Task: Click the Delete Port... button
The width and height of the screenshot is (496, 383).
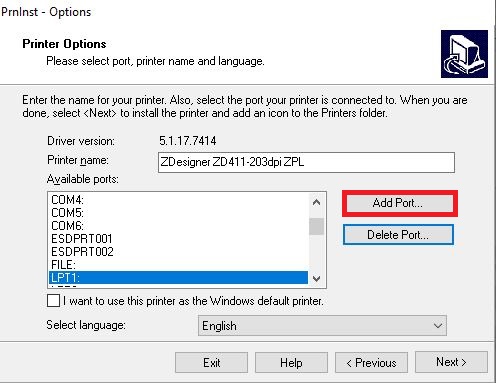Action: coord(398,235)
